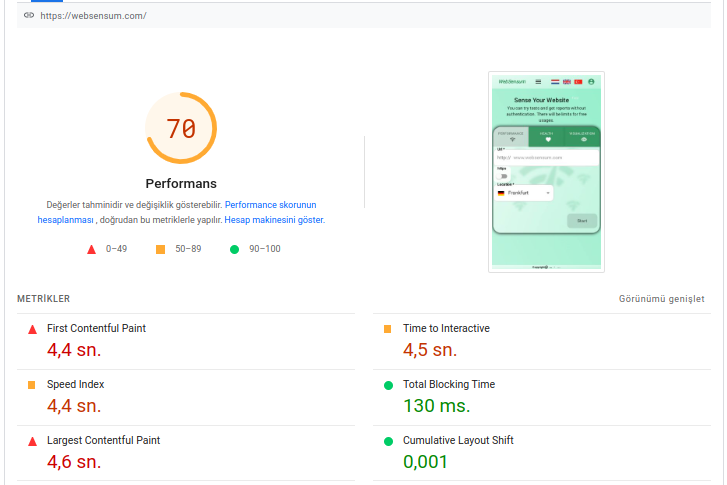Click the Speed Index label
This screenshot has width=727, height=485.
(x=76, y=384)
